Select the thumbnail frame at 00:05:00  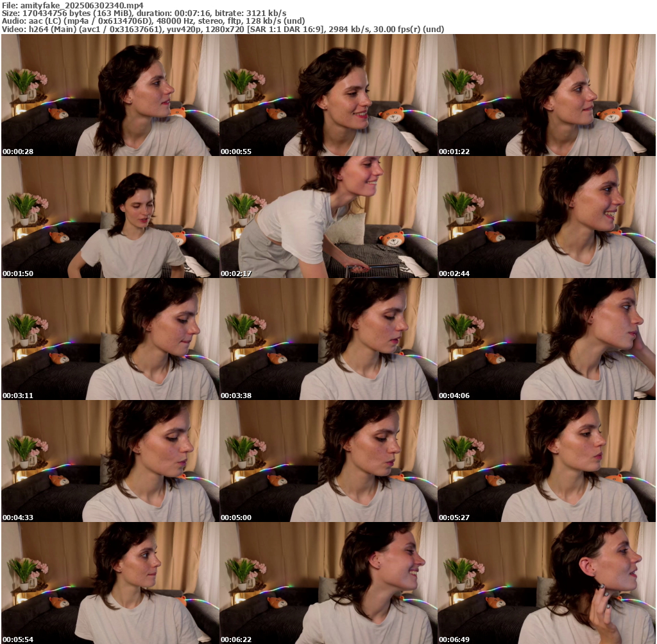tap(328, 461)
